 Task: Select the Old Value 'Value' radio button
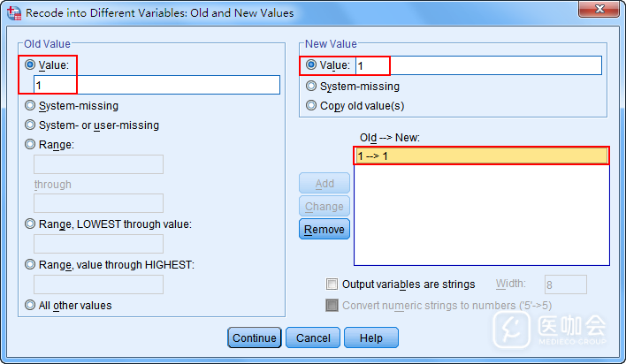31,65
